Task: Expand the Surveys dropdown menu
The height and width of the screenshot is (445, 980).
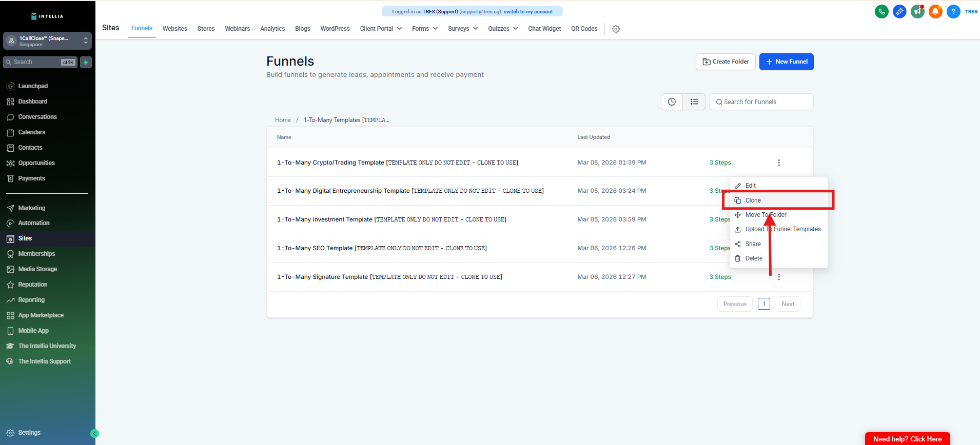Action: 462,29
